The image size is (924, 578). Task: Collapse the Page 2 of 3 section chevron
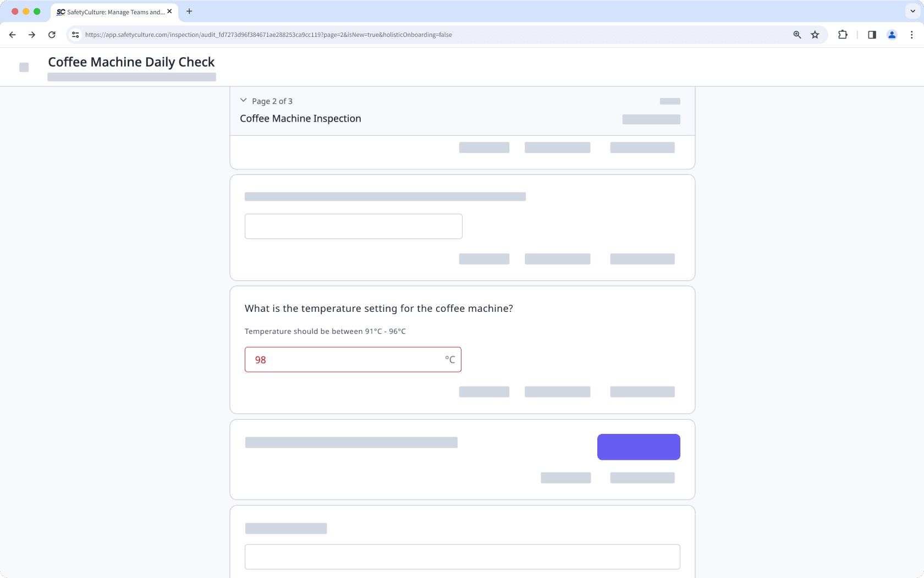pyautogui.click(x=244, y=101)
